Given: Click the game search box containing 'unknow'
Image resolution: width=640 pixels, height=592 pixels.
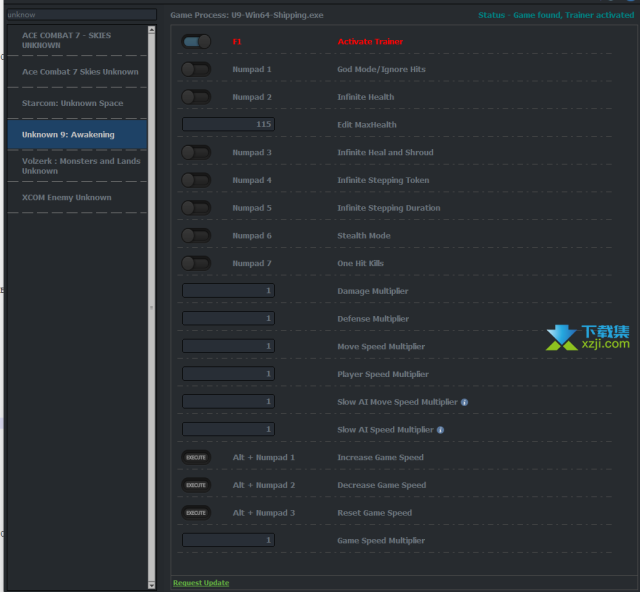Looking at the screenshot, I should pyautogui.click(x=82, y=15).
